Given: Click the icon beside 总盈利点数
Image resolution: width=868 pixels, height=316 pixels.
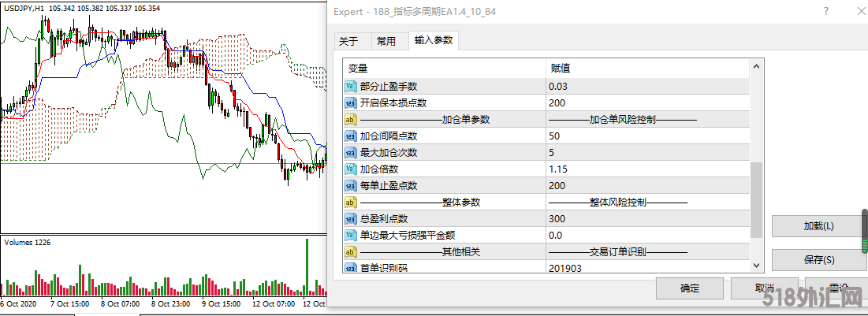Looking at the screenshot, I should (351, 219).
